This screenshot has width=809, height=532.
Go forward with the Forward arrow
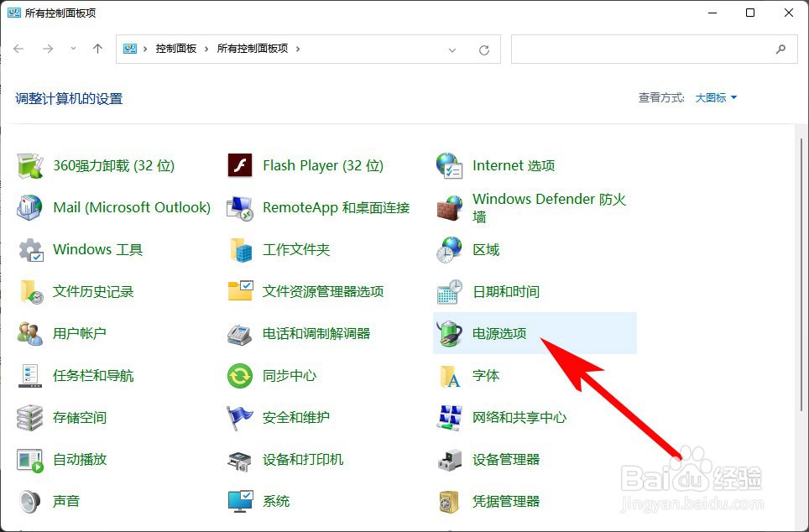[x=48, y=49]
